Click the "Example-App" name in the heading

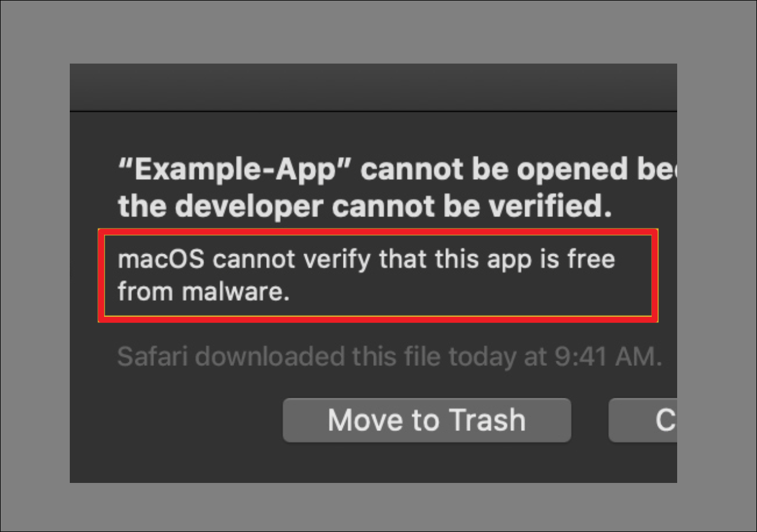233,170
